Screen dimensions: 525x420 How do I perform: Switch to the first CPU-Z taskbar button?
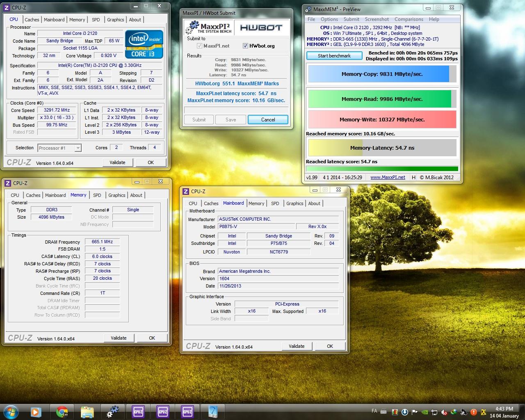138,411
